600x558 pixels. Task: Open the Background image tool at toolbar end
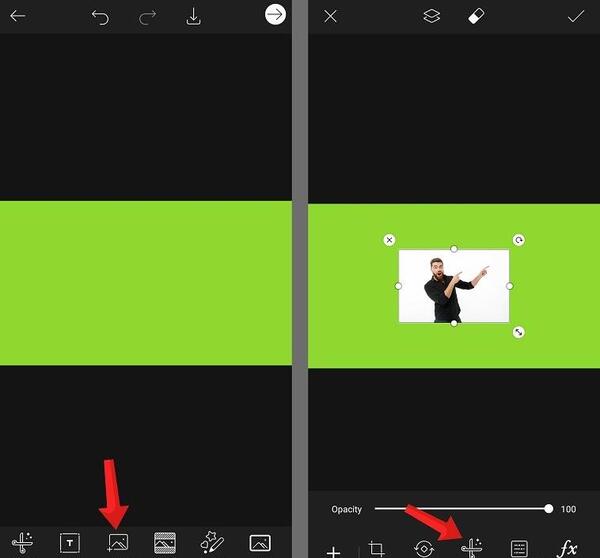click(x=260, y=543)
